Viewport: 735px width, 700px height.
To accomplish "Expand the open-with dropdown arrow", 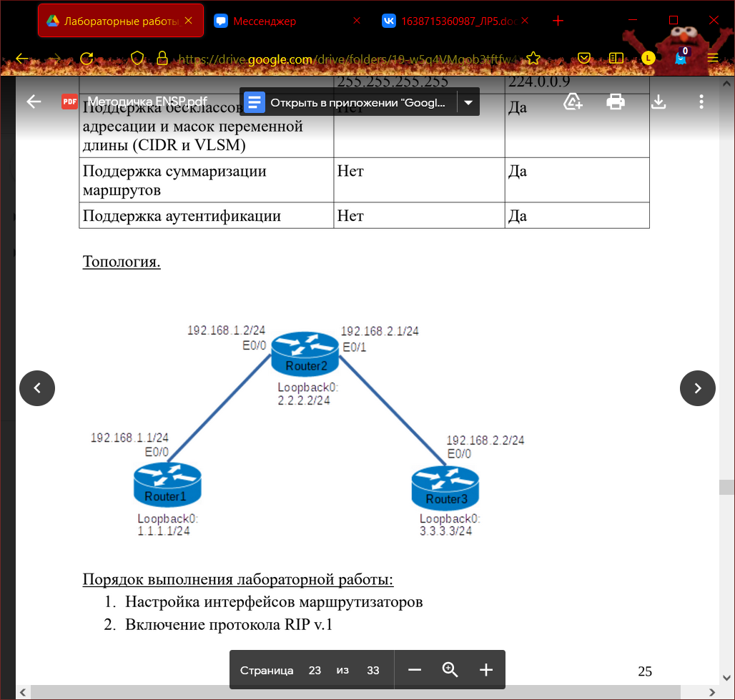I will pyautogui.click(x=468, y=102).
